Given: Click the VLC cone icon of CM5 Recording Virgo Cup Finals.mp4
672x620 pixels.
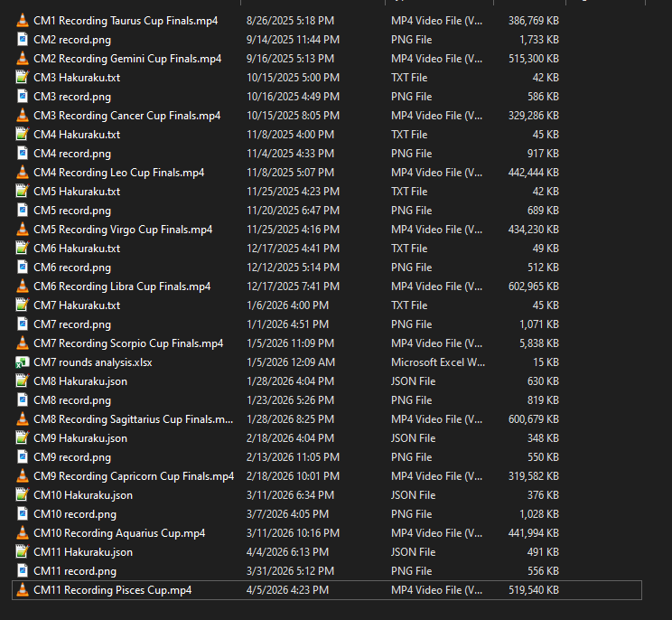Looking at the screenshot, I should (x=23, y=230).
